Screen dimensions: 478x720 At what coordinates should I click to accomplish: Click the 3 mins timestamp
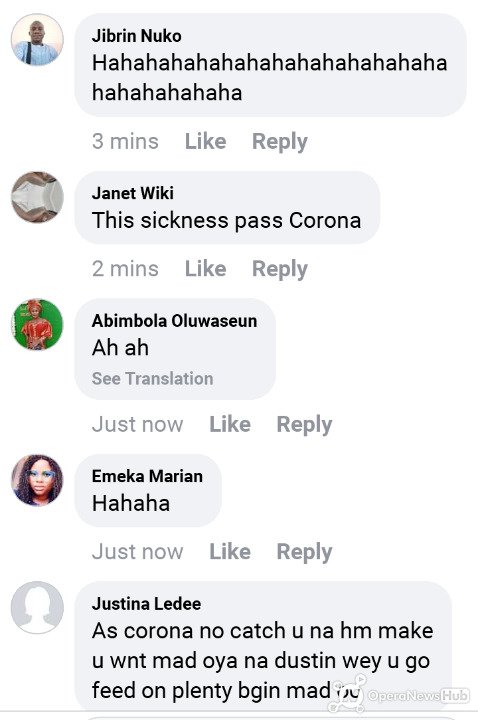coord(125,141)
